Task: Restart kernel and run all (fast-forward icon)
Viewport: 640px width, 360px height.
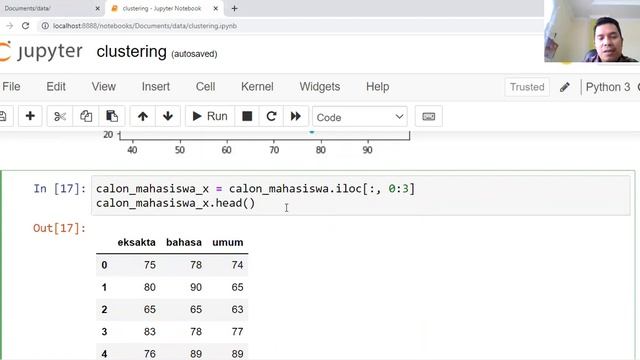Action: [x=296, y=116]
